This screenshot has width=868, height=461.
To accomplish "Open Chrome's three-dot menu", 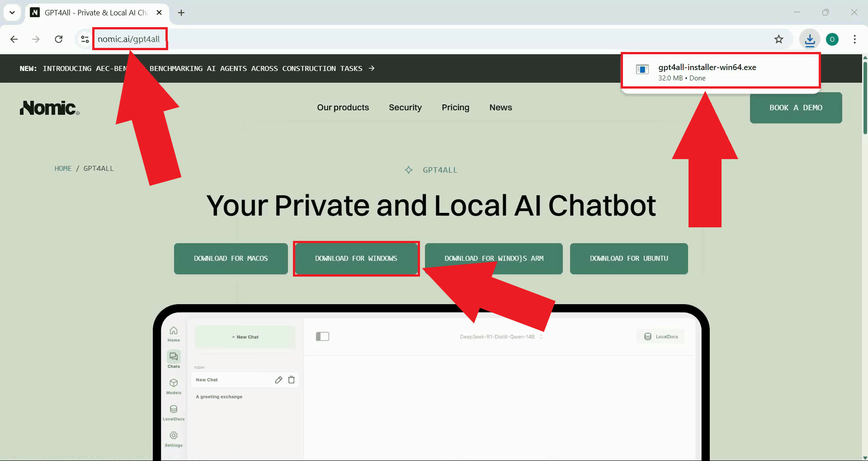I will click(855, 39).
